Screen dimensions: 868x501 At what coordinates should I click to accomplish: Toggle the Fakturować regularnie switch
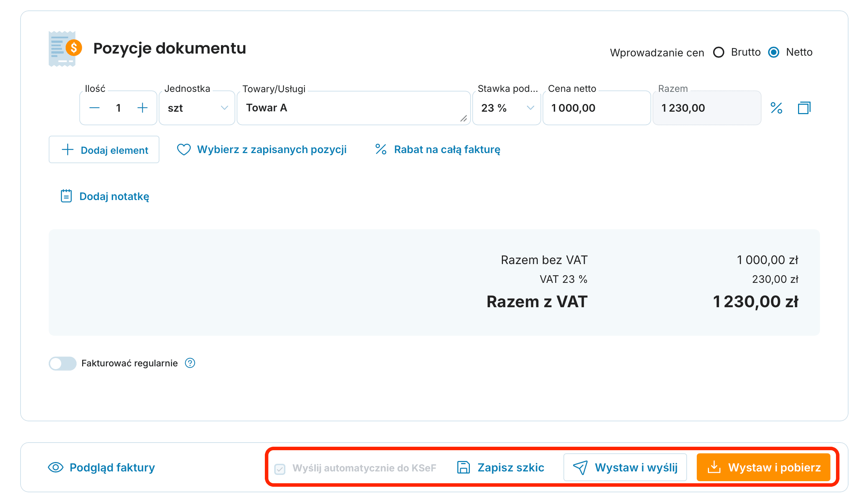tap(62, 363)
